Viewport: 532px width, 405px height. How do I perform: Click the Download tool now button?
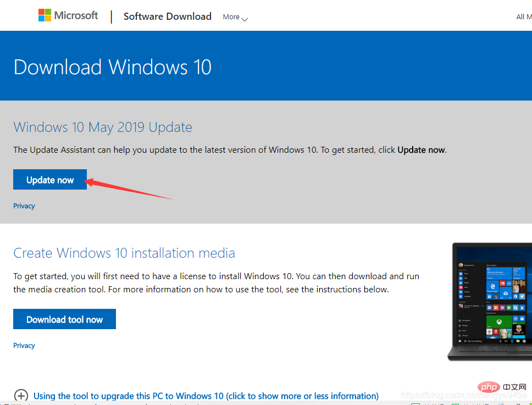click(x=64, y=319)
